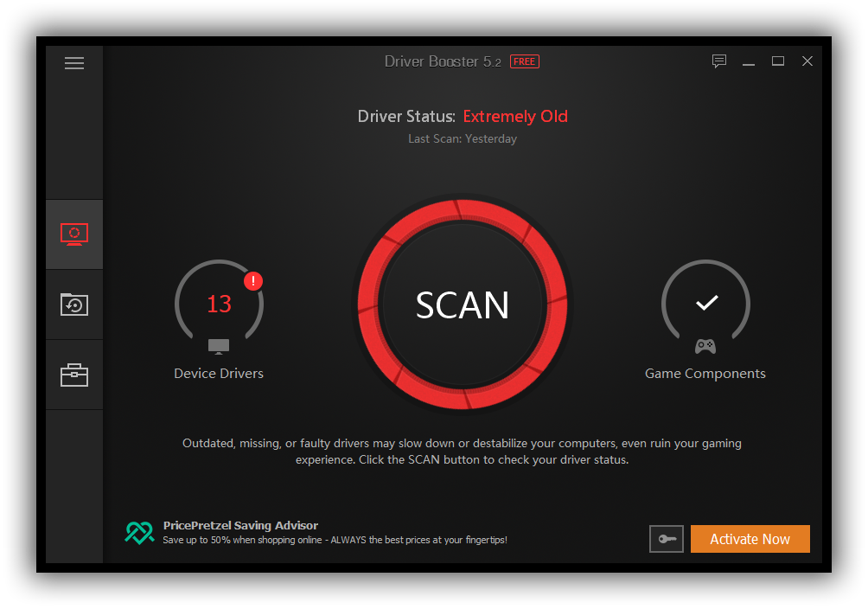This screenshot has height=609, width=868.
Task: Click the monitor icon under 13
Action: click(219, 346)
